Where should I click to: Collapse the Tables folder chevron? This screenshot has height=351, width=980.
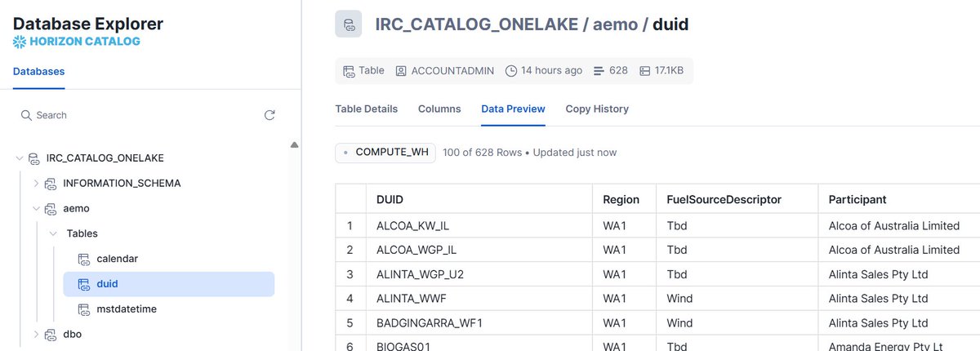coord(53,233)
